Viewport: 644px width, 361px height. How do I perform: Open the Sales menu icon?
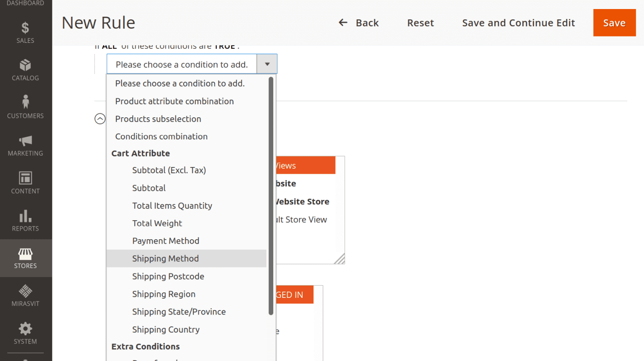(25, 28)
